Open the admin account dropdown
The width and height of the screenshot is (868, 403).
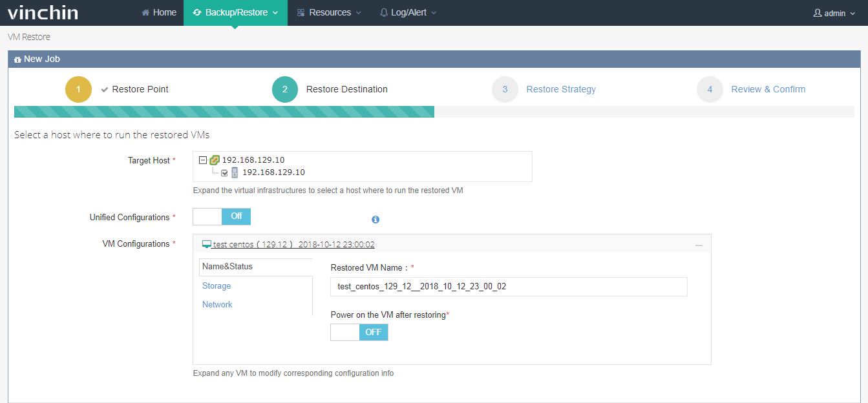834,12
